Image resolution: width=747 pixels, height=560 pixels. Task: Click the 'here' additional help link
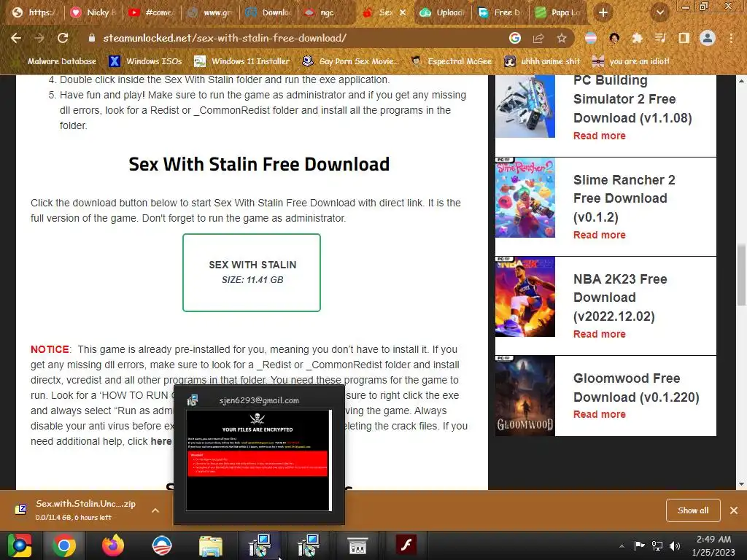pos(161,441)
